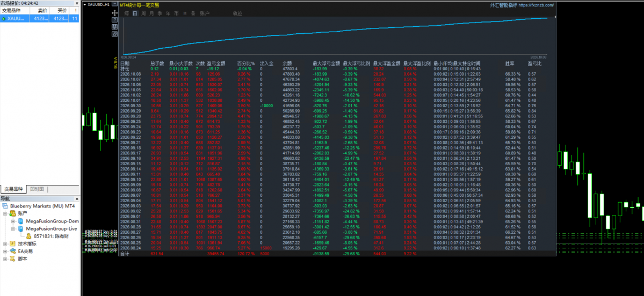Select the 周 weekly period tab
Image resolution: width=644 pixels, height=296 pixels.
[x=143, y=13]
